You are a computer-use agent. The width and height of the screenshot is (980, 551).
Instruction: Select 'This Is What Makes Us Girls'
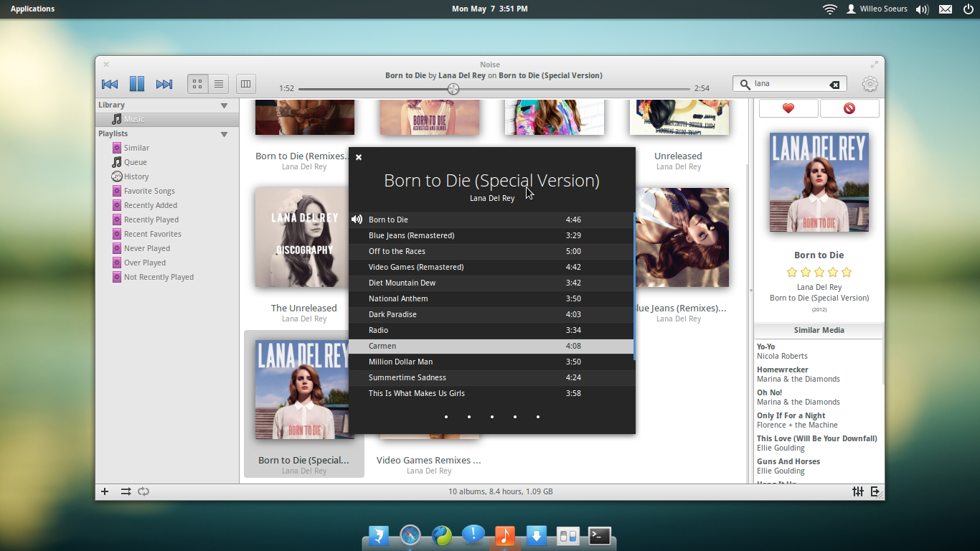pos(491,393)
